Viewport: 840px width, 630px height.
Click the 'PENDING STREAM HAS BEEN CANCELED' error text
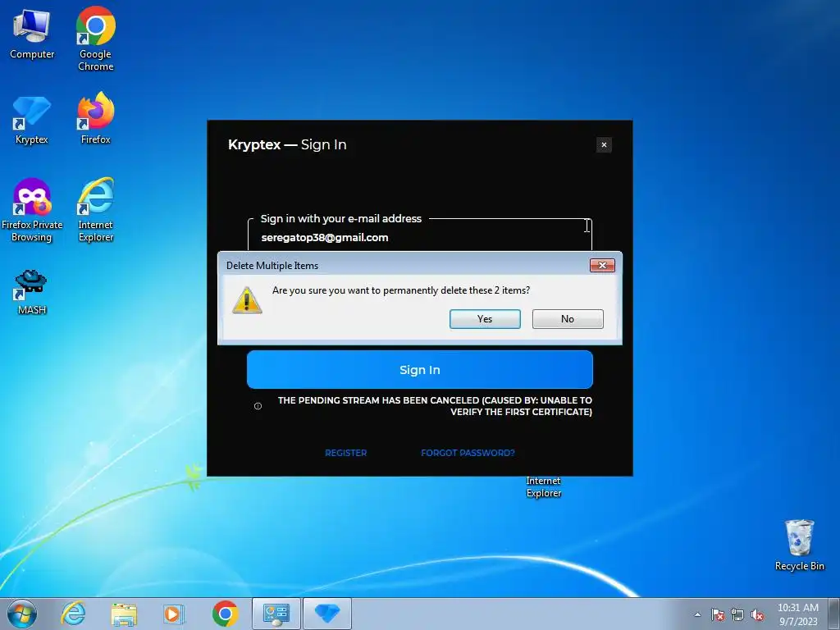click(x=435, y=406)
